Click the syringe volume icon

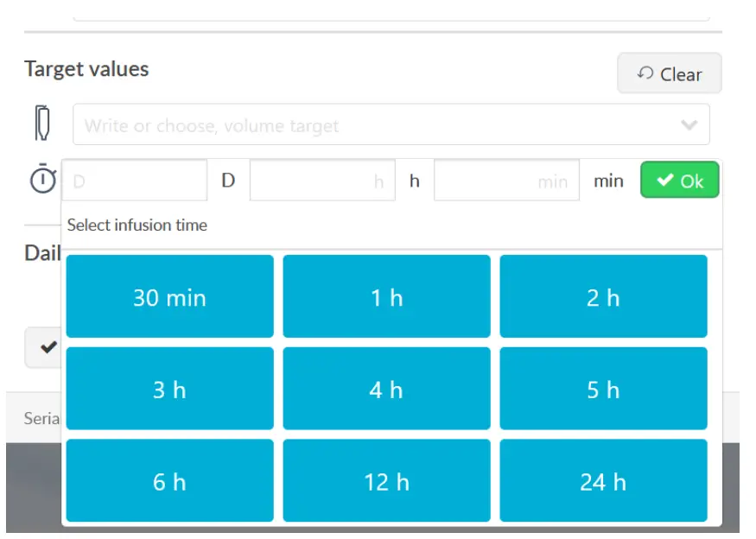point(42,123)
